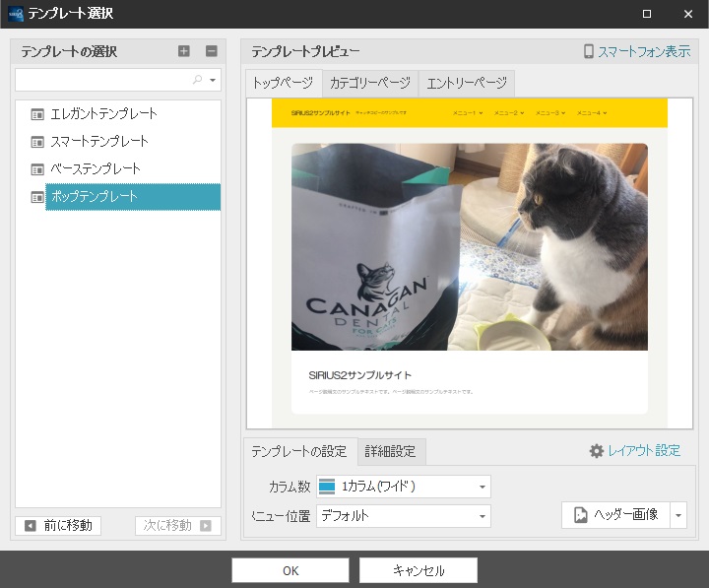709x588 pixels.
Task: Click the cat header image in preview
Action: point(470,247)
